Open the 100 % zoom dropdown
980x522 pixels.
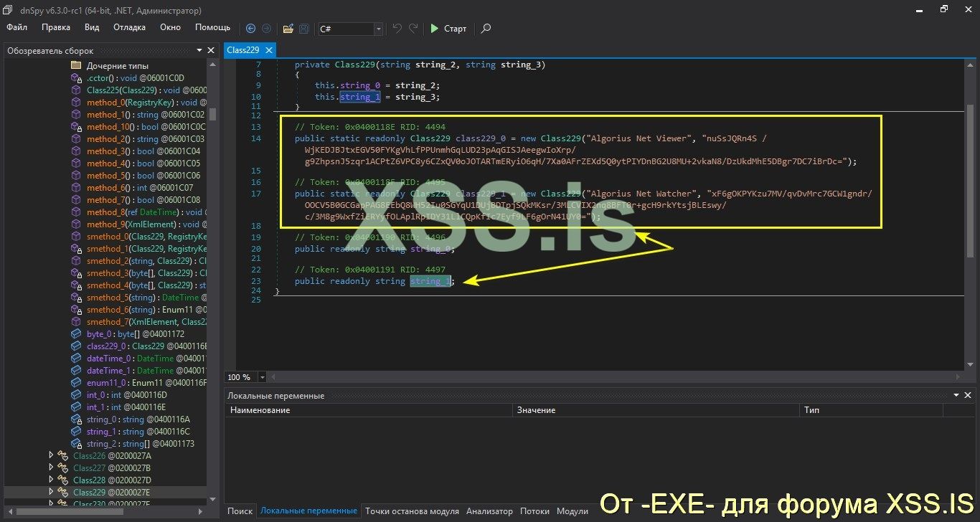[x=262, y=377]
